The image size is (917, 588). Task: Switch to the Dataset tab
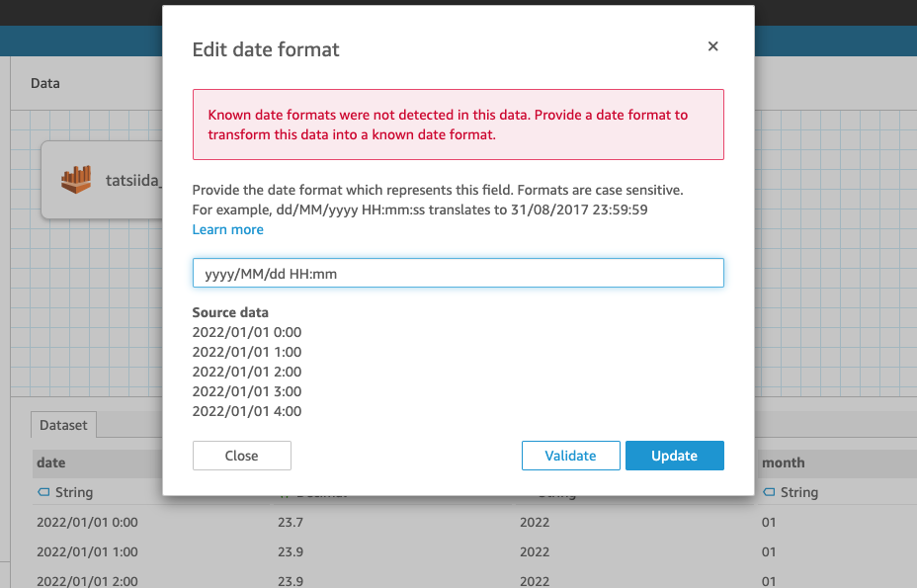coord(63,425)
